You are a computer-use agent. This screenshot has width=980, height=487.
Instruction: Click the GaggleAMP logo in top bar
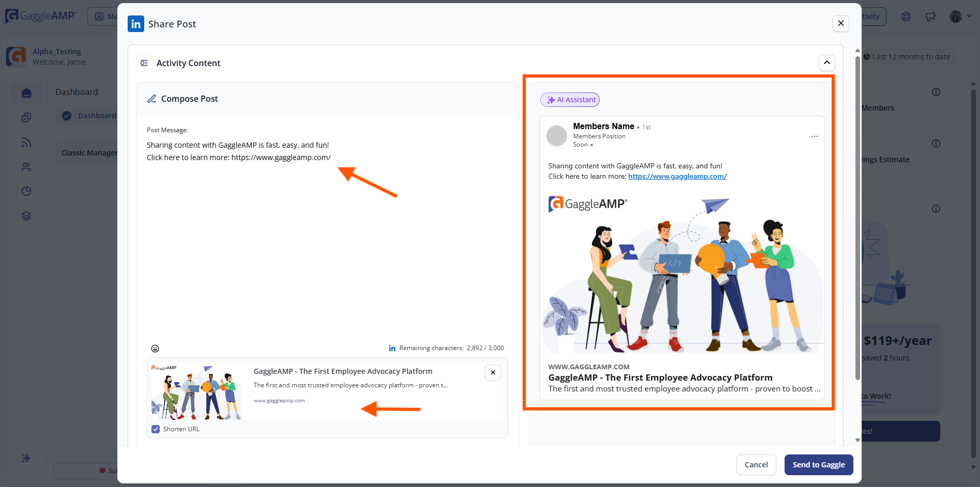pyautogui.click(x=41, y=16)
